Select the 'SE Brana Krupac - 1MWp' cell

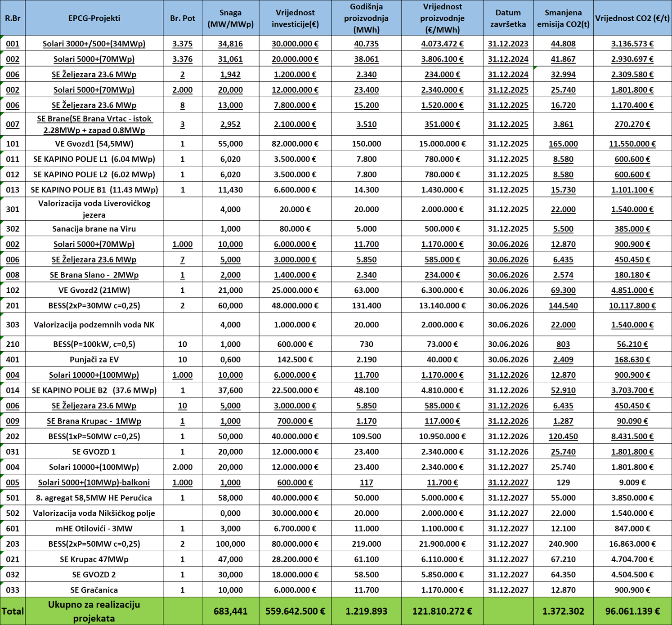(94, 421)
